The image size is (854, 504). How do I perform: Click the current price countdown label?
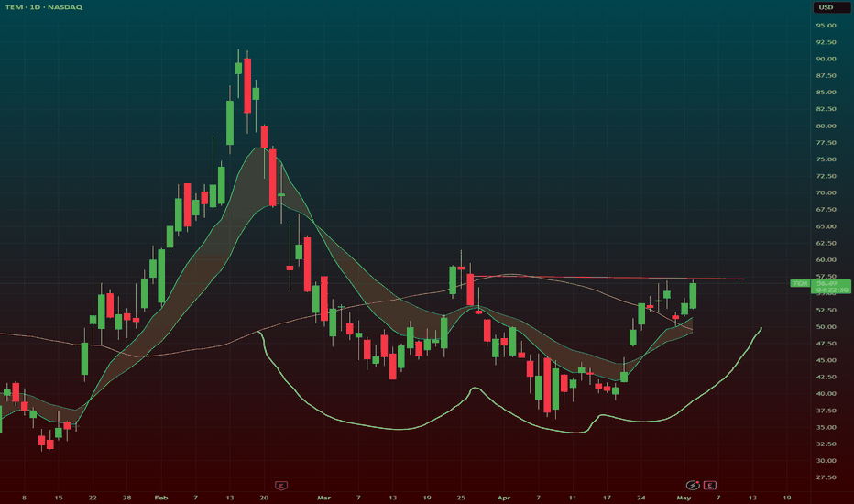[832, 290]
